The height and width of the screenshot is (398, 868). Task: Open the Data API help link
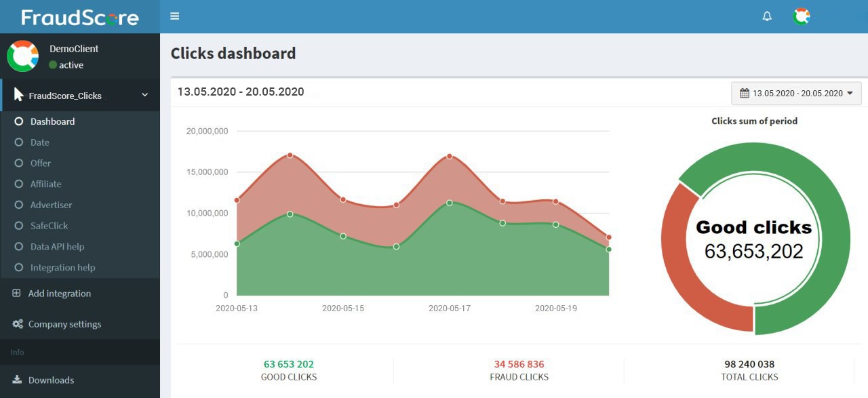pyautogui.click(x=57, y=247)
